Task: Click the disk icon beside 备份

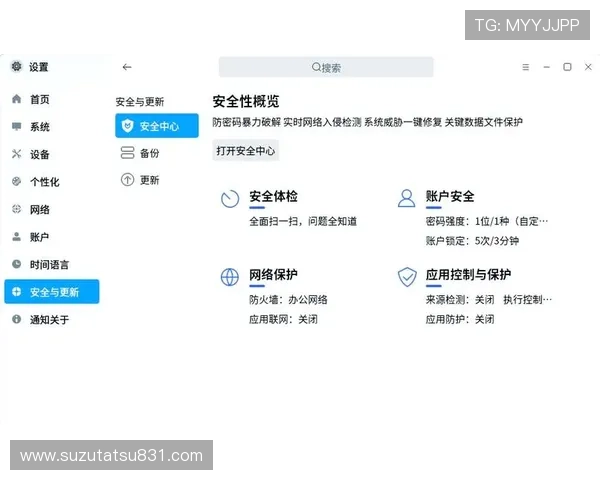Action: (x=127, y=153)
